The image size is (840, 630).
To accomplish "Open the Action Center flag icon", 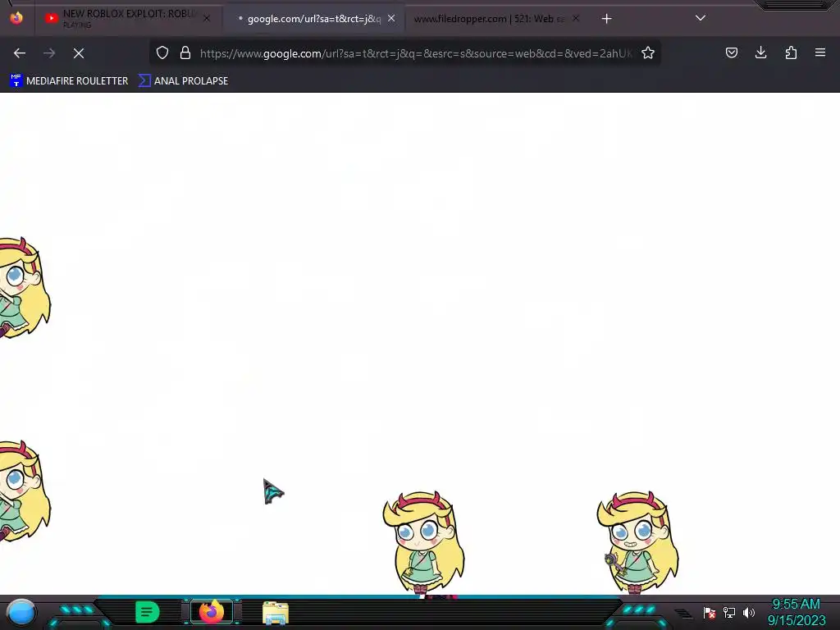I will pyautogui.click(x=710, y=612).
